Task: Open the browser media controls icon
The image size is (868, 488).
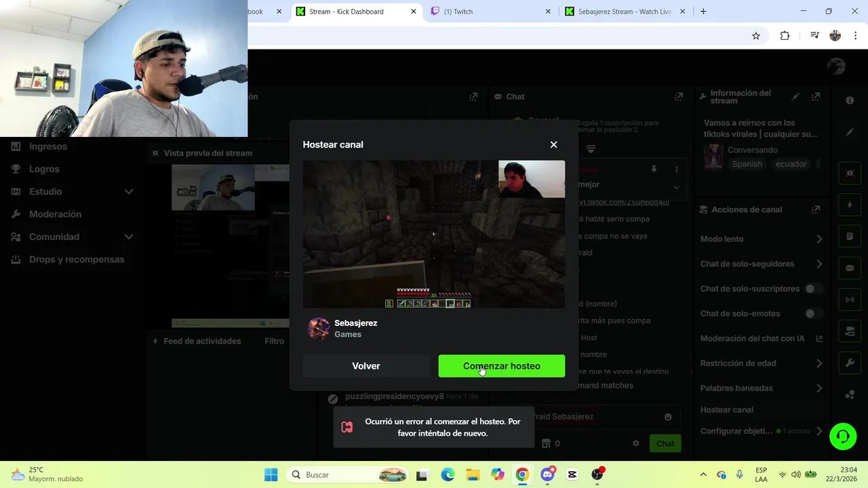Action: click(814, 36)
